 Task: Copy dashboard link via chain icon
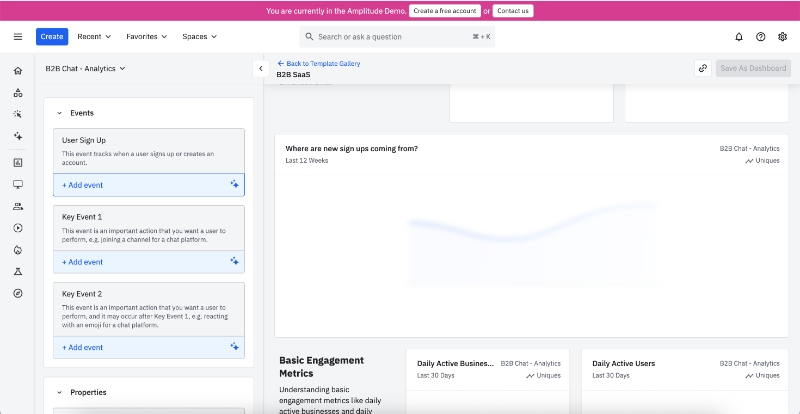[703, 68]
